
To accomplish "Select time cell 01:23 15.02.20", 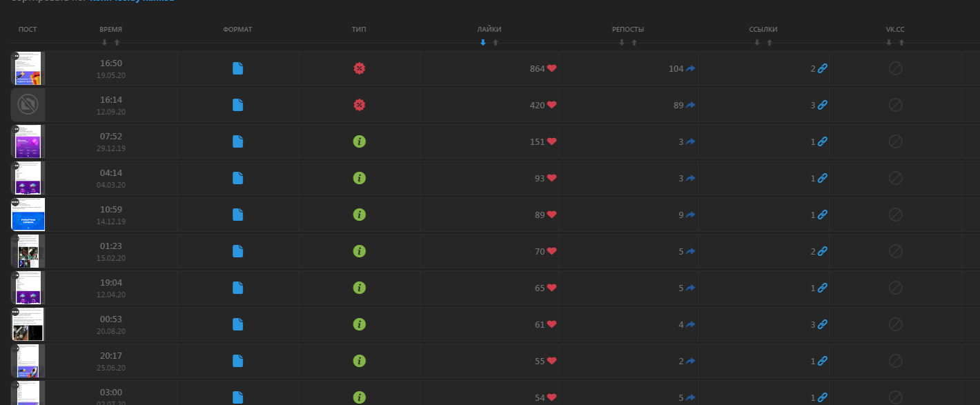I will [x=110, y=251].
